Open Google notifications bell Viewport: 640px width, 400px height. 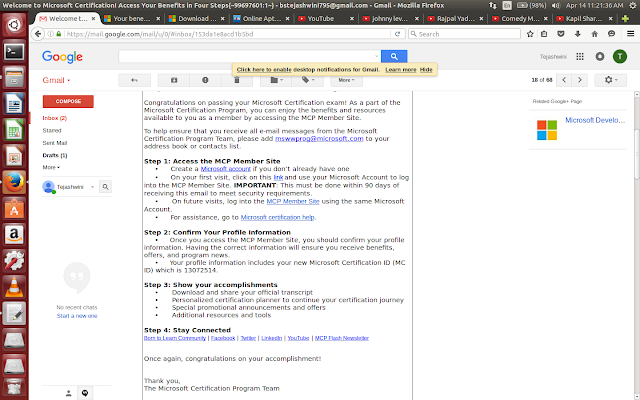tap(600, 56)
